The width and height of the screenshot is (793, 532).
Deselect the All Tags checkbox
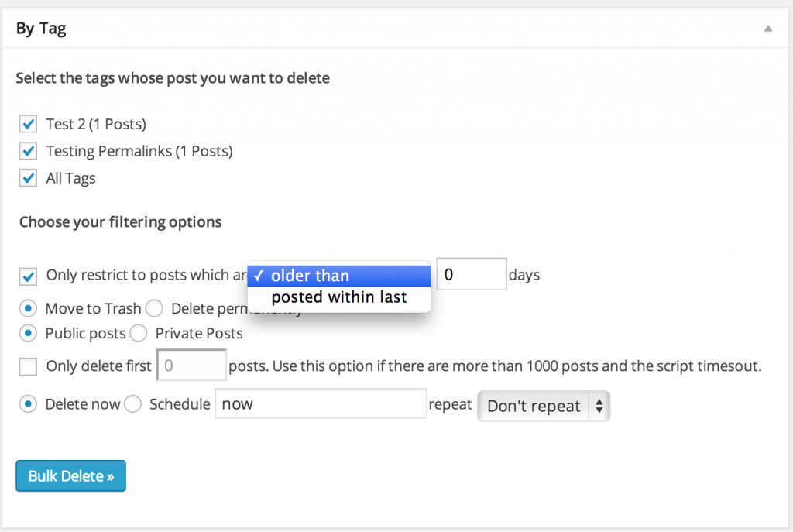click(28, 178)
